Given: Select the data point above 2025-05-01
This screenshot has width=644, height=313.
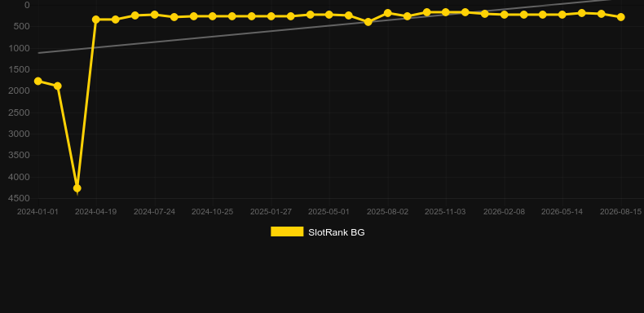Looking at the screenshot, I should click(x=329, y=15).
